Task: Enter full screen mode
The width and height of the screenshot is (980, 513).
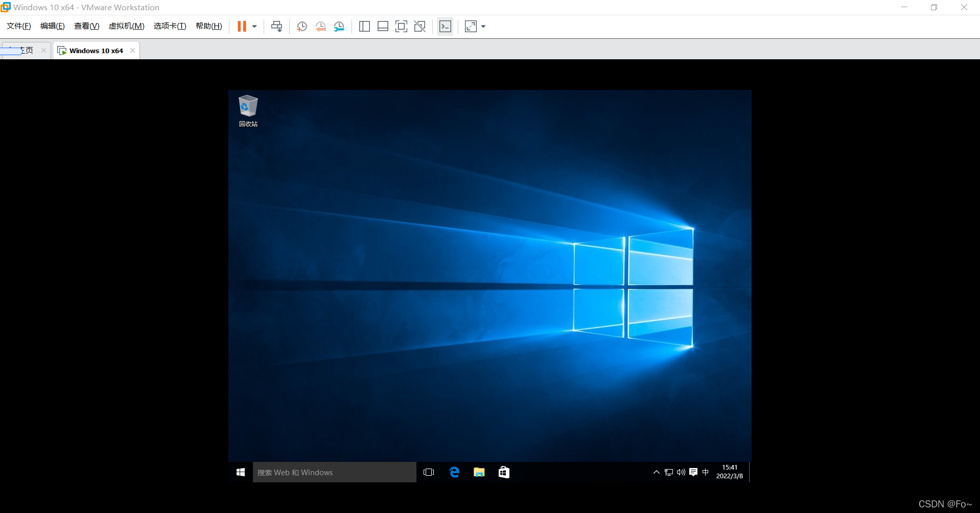Action: pyautogui.click(x=401, y=26)
